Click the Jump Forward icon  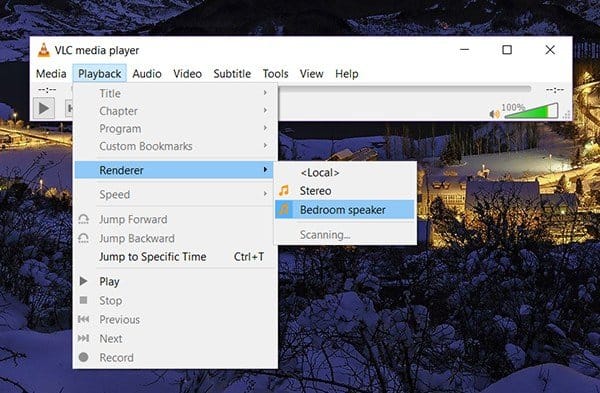pyautogui.click(x=83, y=219)
